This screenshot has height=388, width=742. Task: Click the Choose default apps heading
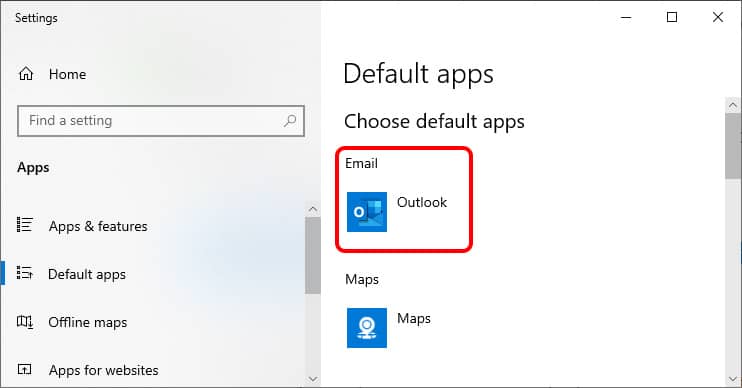click(x=434, y=122)
